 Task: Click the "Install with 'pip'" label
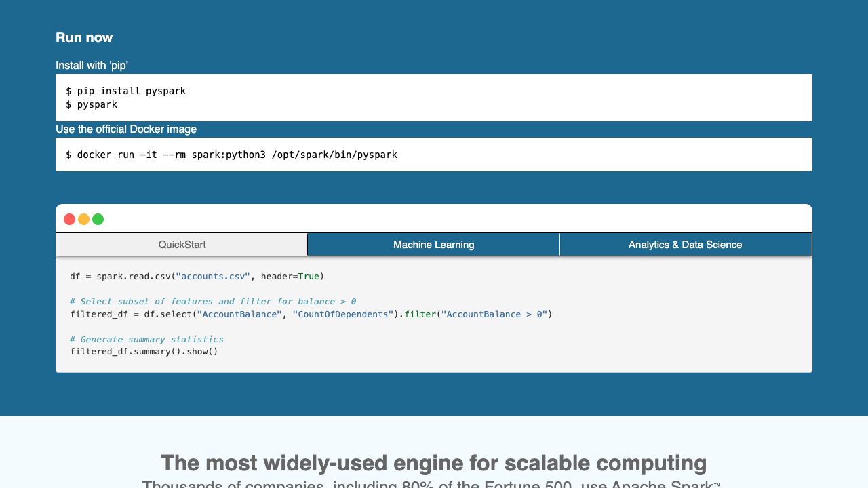[92, 66]
